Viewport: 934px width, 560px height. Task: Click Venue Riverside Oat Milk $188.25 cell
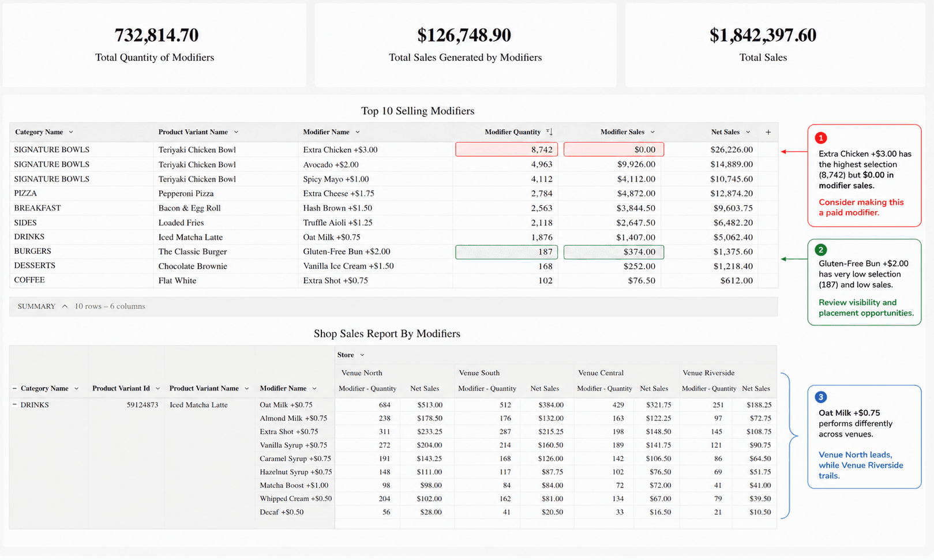(x=759, y=405)
